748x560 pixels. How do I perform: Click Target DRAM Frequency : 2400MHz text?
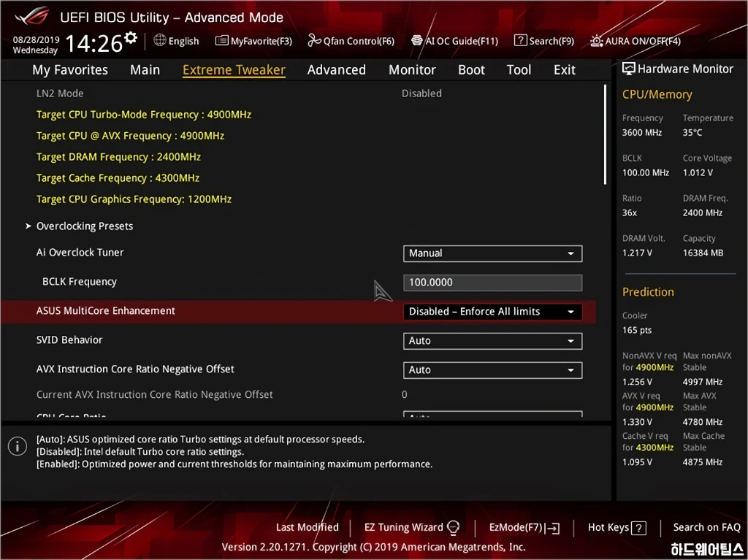118,157
